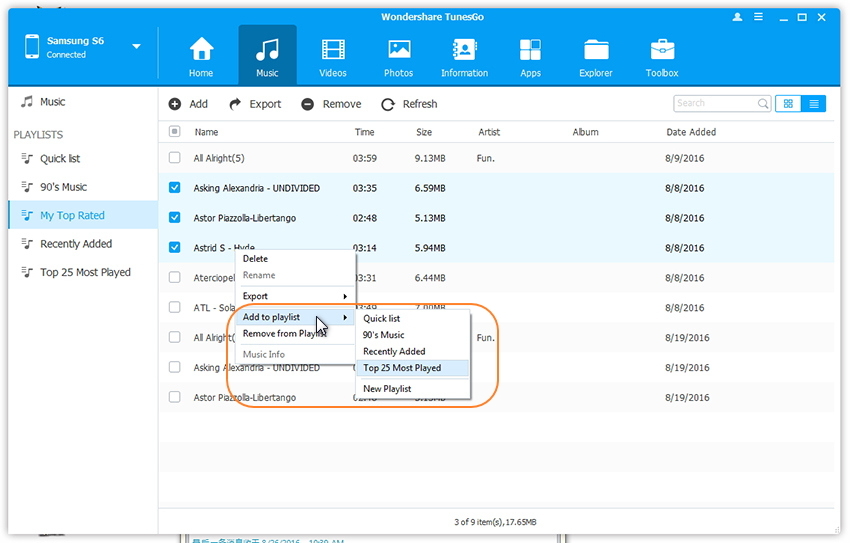The image size is (850, 543).
Task: Open the Toolbox icon
Action: (662, 50)
